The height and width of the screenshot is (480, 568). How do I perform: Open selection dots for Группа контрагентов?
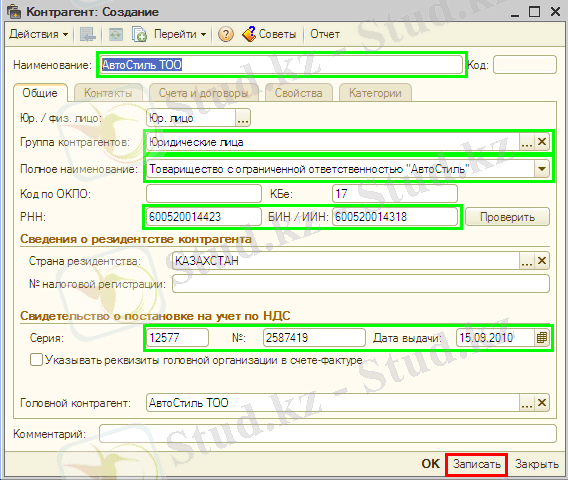[x=527, y=142]
